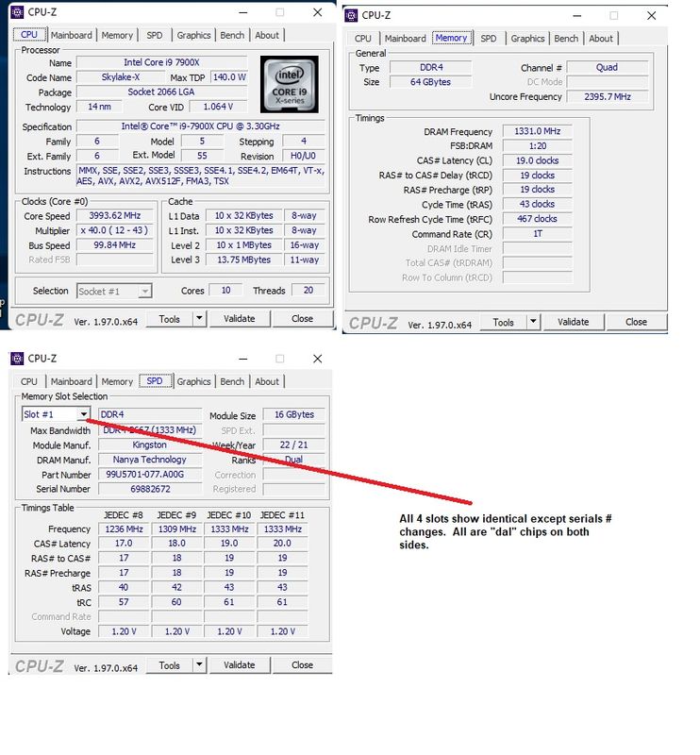
Task: Click the Close button in the SPD window footer
Action: (302, 665)
